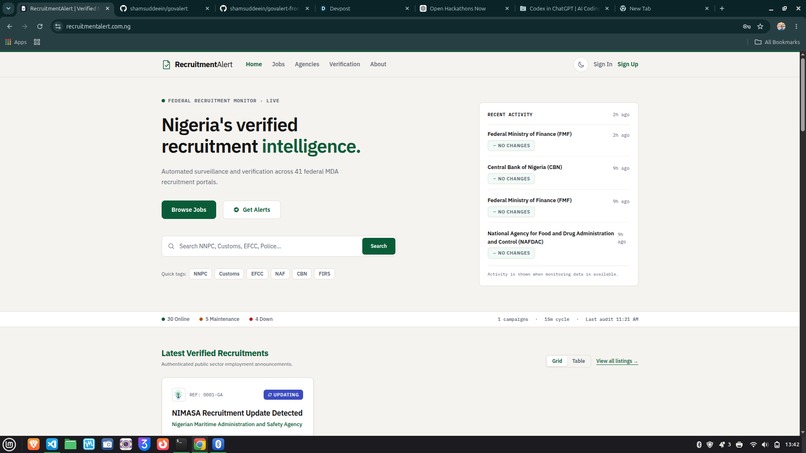Bookmark this page with star icon
Viewport: 806px width, 453px height.
coord(760,26)
